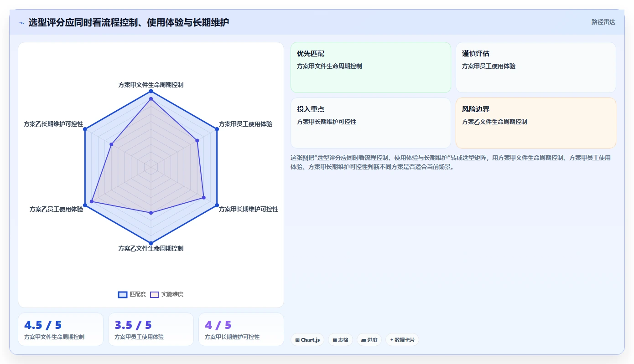Click the Chart.js tag text
Image resolution: width=634 pixels, height=364 pixels.
pyautogui.click(x=310, y=340)
